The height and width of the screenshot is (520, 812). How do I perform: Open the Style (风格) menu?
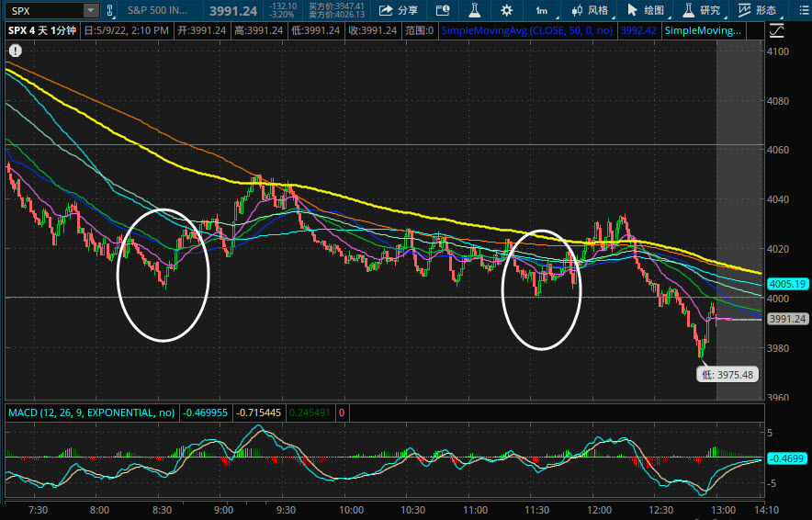pos(591,10)
